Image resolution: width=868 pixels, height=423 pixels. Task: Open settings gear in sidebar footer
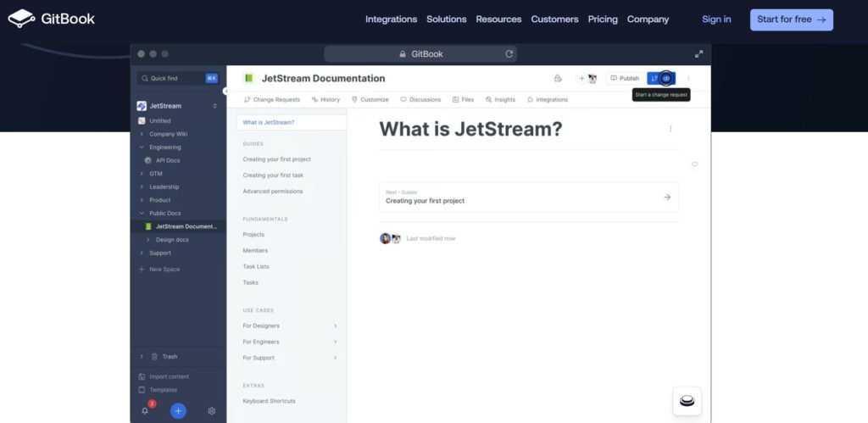pos(211,411)
